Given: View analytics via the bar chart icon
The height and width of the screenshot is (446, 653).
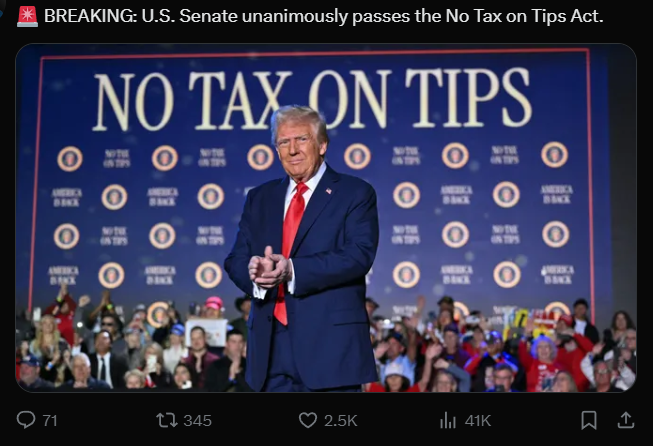Looking at the screenshot, I should (448, 420).
